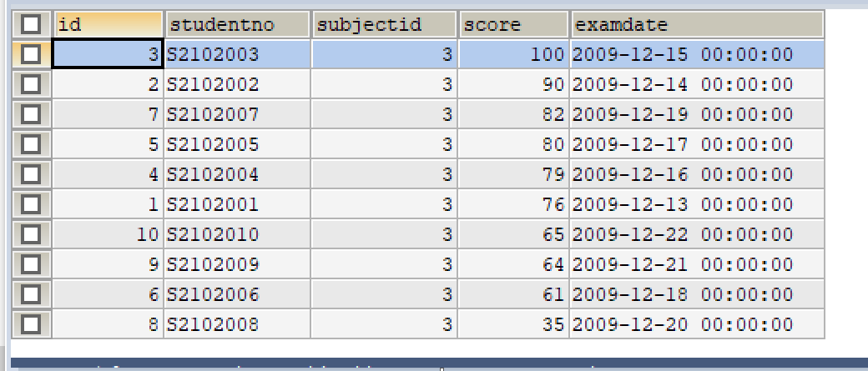Check the row checkbox for S2102010
The image size is (868, 371).
tap(31, 234)
